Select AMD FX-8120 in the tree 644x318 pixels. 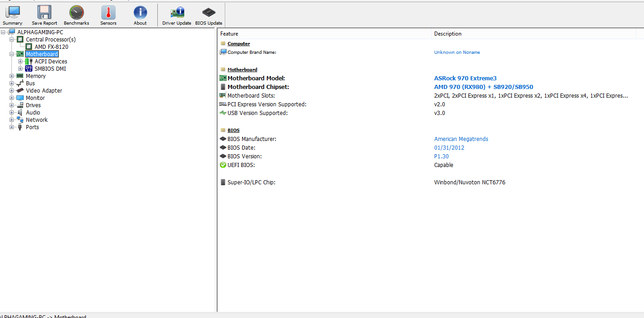tap(52, 47)
